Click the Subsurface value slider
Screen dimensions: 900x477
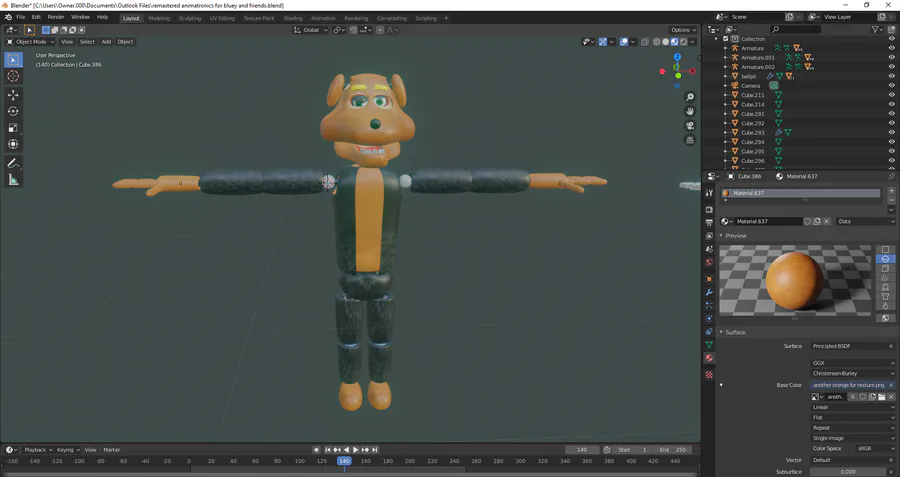coord(849,472)
